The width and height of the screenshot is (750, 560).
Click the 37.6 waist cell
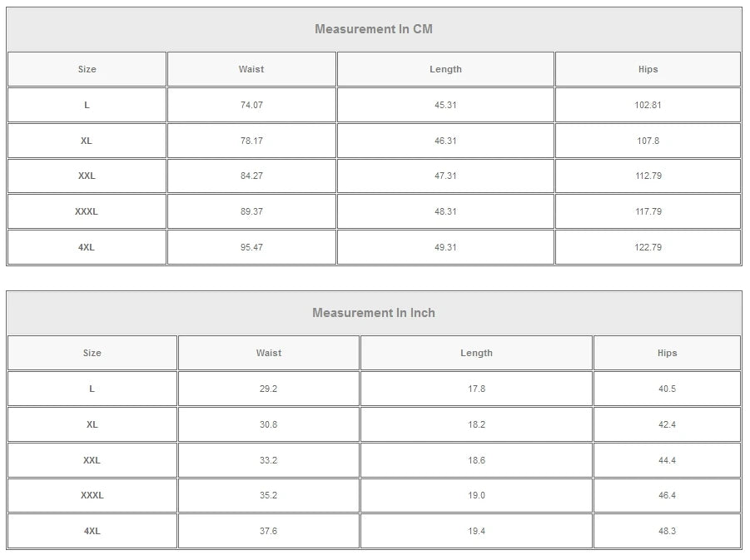(268, 531)
